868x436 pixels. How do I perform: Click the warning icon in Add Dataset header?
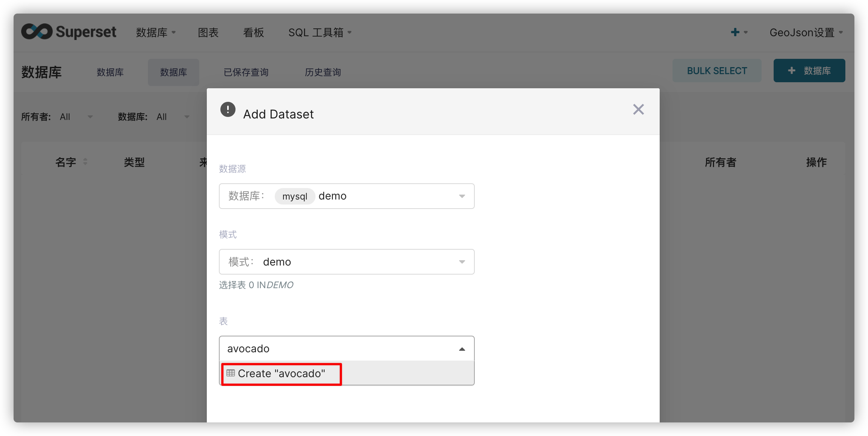[x=227, y=110]
